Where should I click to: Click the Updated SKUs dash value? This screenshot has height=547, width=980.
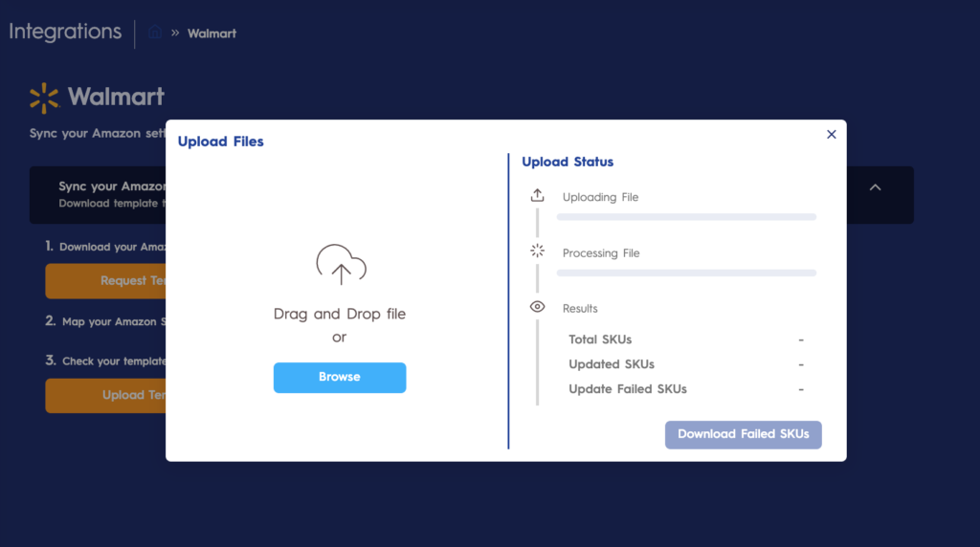(801, 364)
